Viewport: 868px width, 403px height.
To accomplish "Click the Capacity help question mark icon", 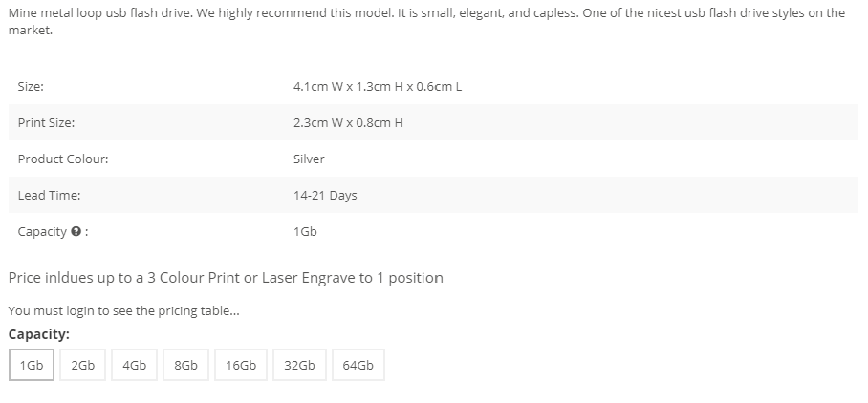I will coord(76,232).
